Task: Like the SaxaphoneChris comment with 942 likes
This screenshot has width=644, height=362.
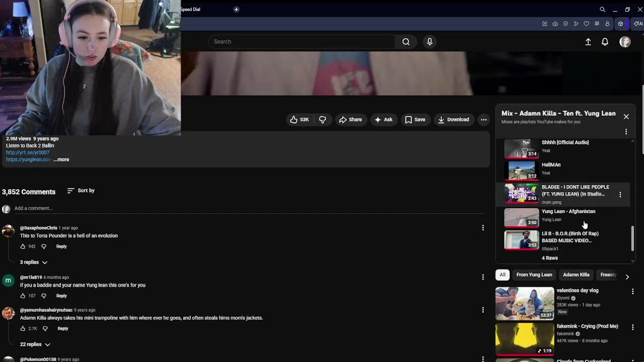Action: point(23,246)
